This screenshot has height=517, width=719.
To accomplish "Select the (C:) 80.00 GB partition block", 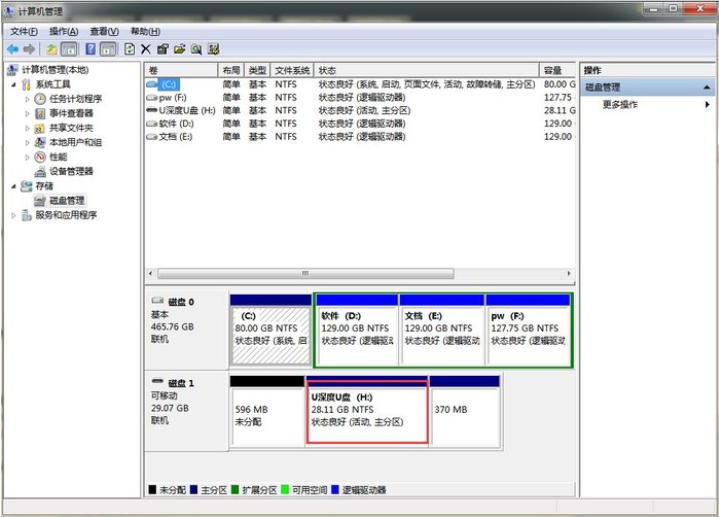I will point(271,331).
